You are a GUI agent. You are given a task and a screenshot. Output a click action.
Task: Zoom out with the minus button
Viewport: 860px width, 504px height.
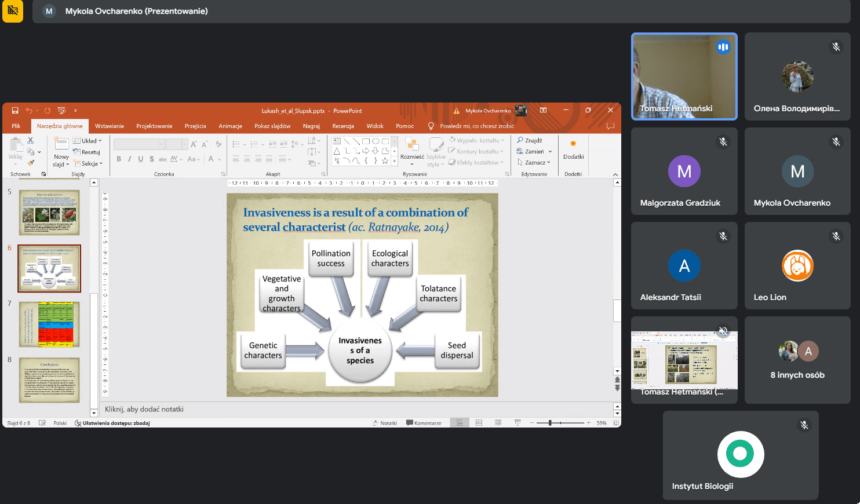click(x=531, y=423)
